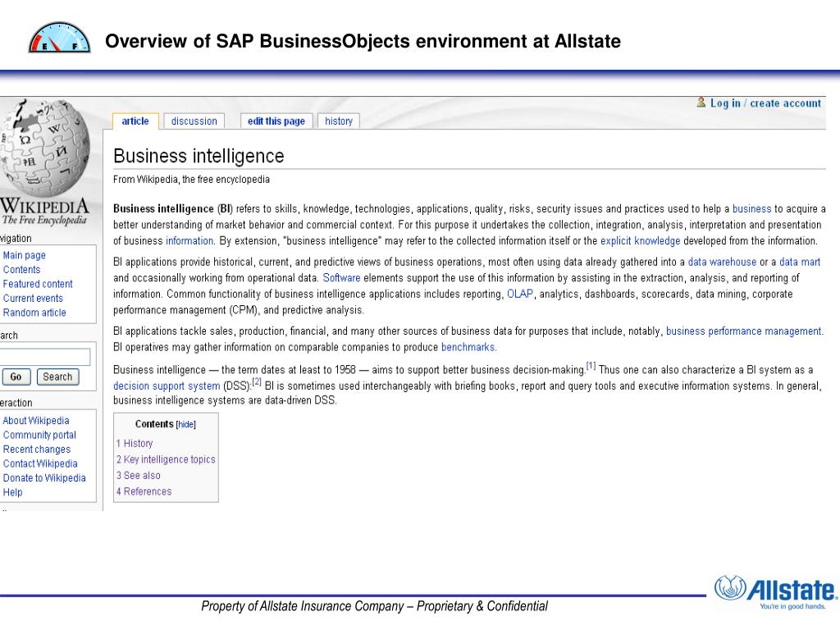Click the Go button

(x=16, y=377)
